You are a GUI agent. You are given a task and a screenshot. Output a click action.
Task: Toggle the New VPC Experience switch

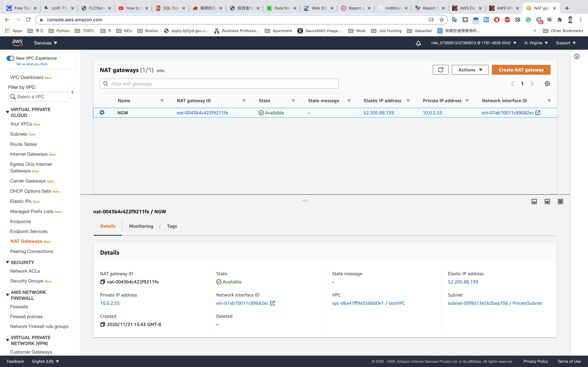point(10,58)
